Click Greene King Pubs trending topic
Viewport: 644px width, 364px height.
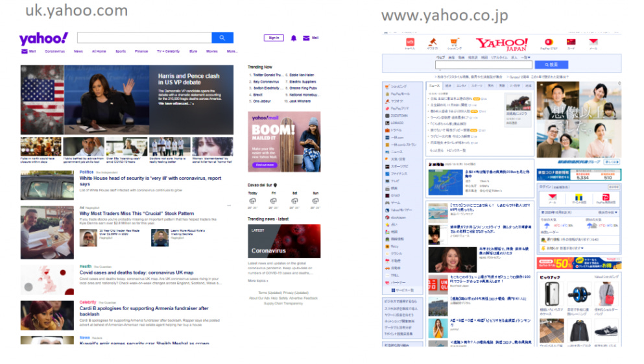[x=303, y=88]
